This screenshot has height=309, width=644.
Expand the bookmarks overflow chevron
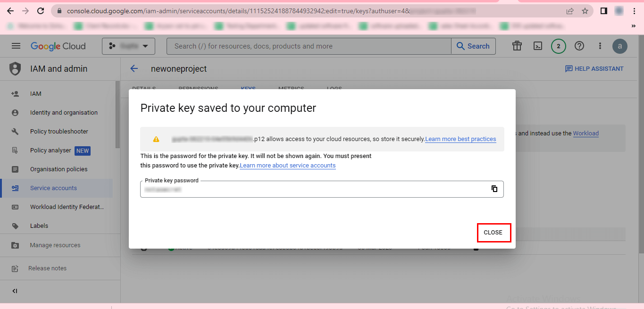pos(633,26)
